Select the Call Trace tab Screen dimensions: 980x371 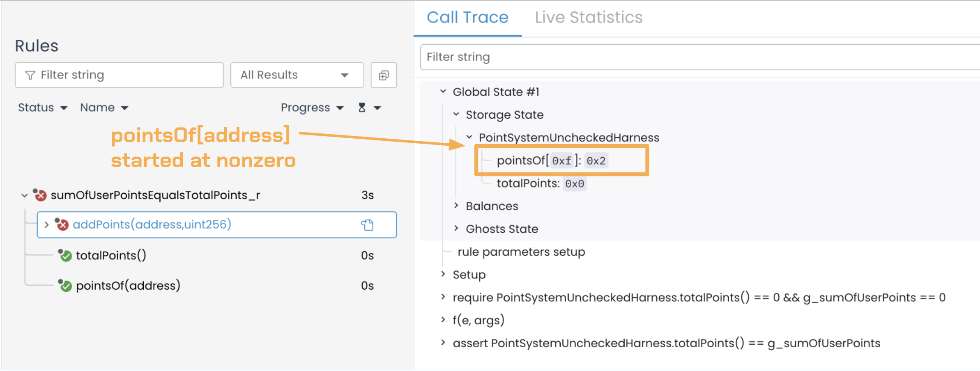pyautogui.click(x=467, y=17)
